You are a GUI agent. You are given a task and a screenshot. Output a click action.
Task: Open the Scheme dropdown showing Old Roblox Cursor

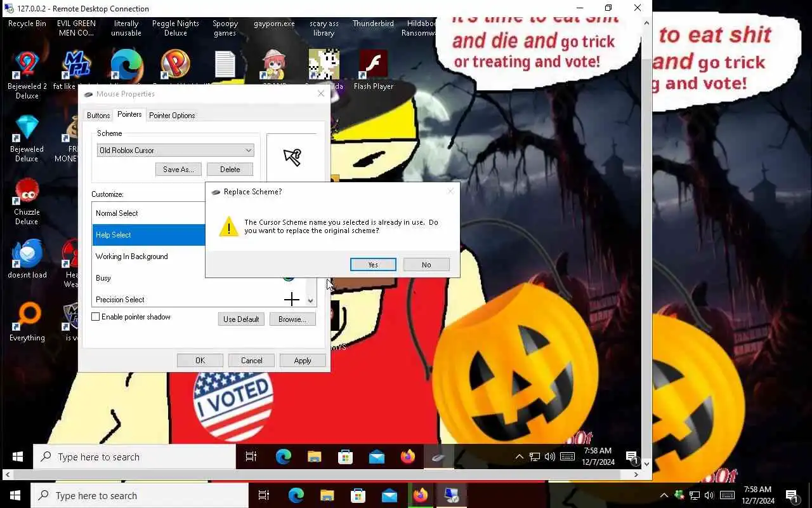click(175, 150)
